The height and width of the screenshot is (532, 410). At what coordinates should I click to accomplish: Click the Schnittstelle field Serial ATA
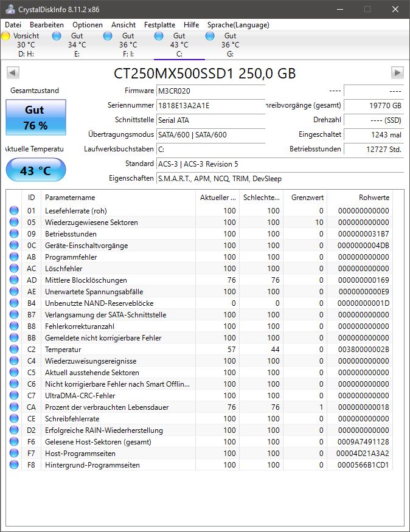click(210, 120)
